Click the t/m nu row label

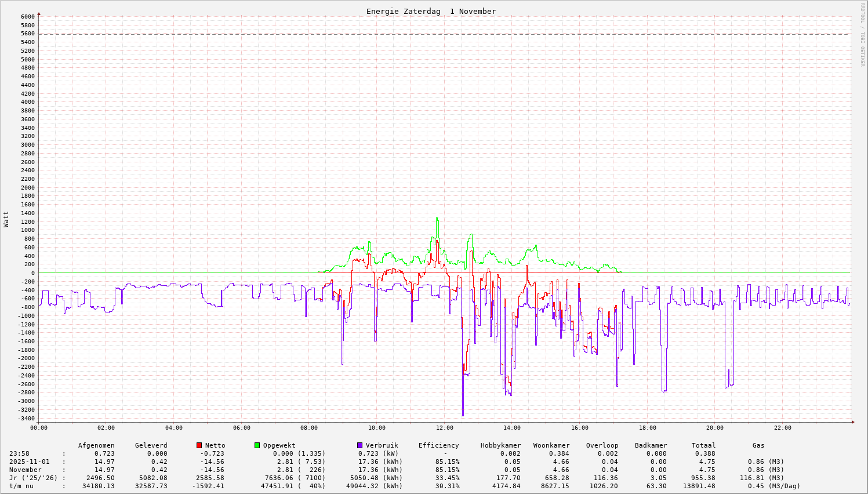point(21,486)
